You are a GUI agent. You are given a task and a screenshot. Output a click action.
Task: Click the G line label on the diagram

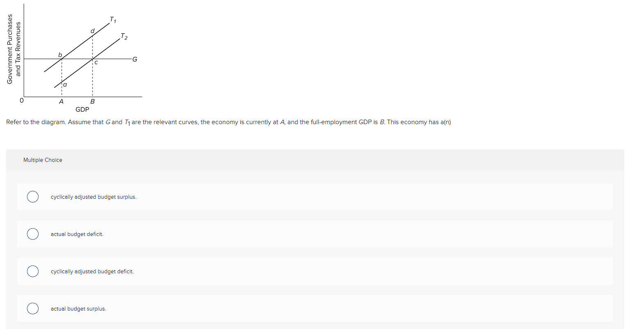point(134,59)
